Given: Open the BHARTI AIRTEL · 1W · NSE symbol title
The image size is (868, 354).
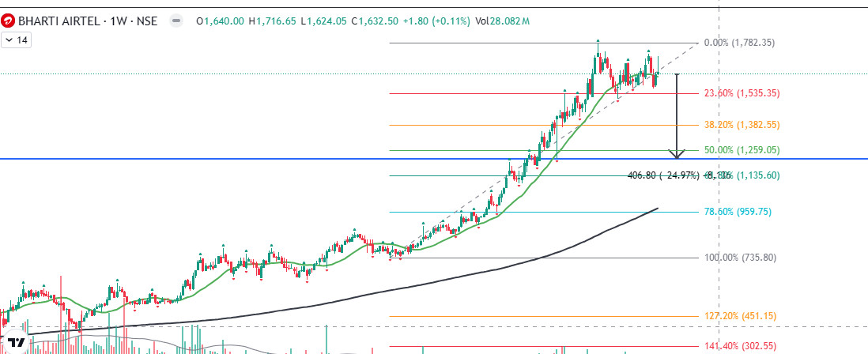Looking at the screenshot, I should click(x=88, y=21).
